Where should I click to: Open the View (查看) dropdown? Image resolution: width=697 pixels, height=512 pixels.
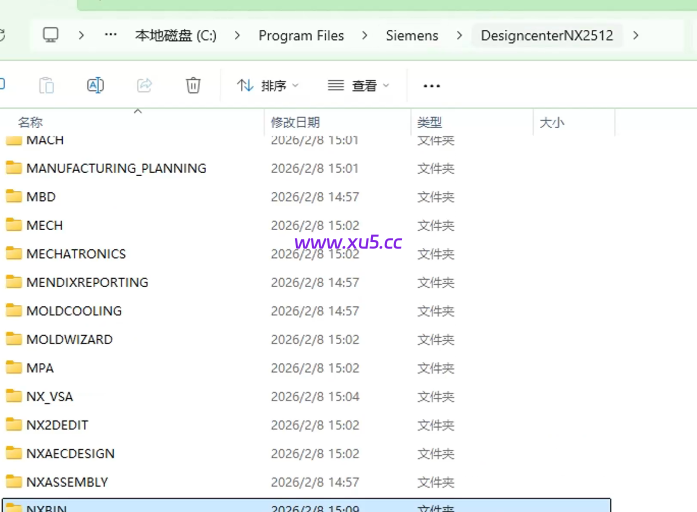tap(358, 86)
